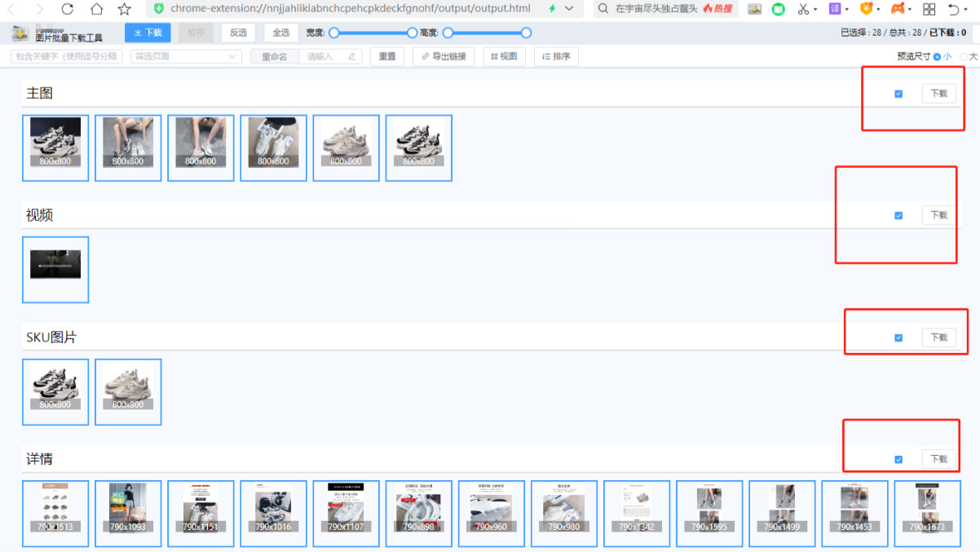Viewport: 980px width, 552px height.
Task: Click the green circle extension icon
Action: tap(779, 9)
